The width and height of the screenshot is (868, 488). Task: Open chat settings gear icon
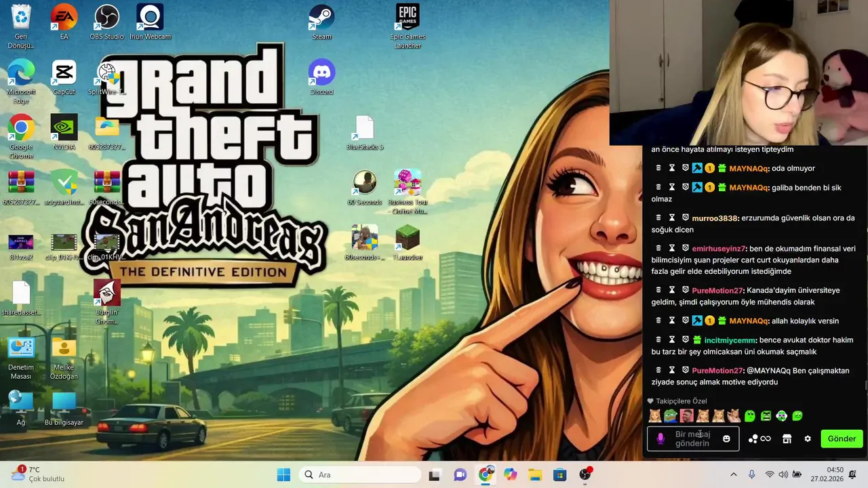tap(808, 439)
